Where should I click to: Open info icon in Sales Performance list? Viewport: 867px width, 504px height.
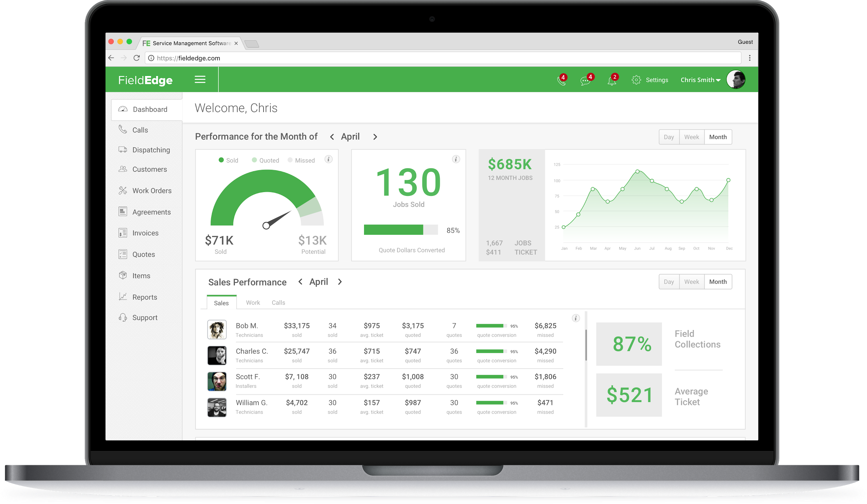click(576, 318)
